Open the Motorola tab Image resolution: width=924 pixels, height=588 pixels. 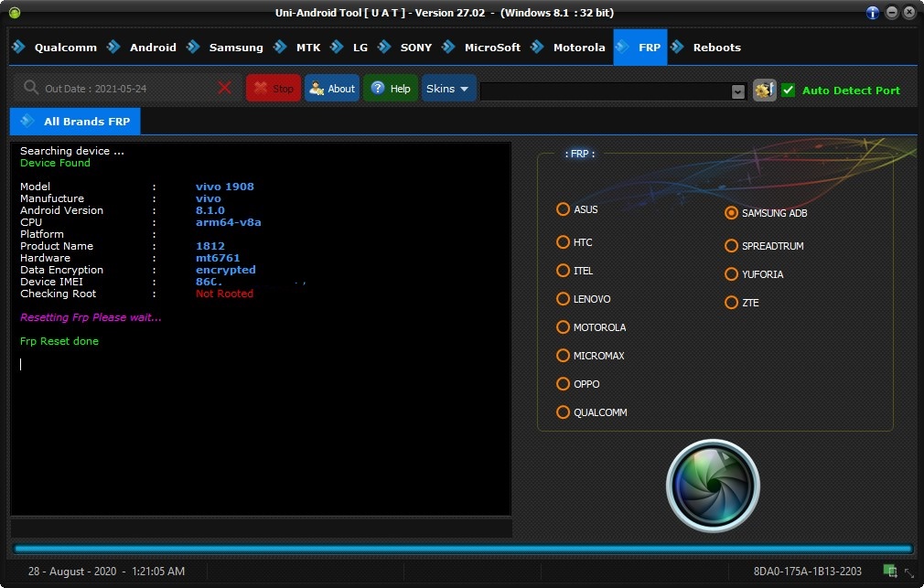click(568, 48)
